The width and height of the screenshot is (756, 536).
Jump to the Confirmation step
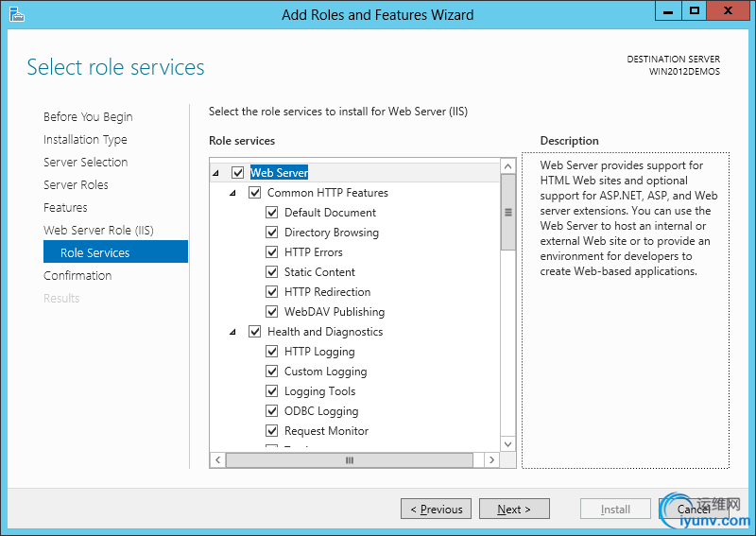point(77,275)
